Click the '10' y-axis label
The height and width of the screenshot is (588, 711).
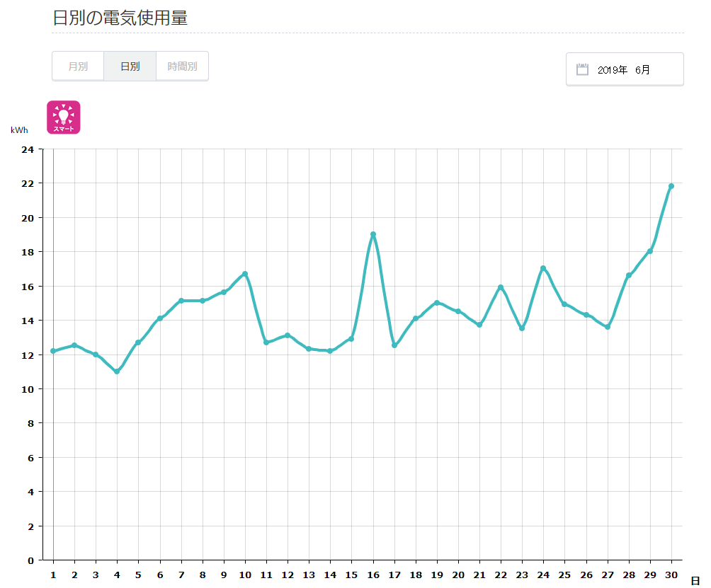(28, 389)
